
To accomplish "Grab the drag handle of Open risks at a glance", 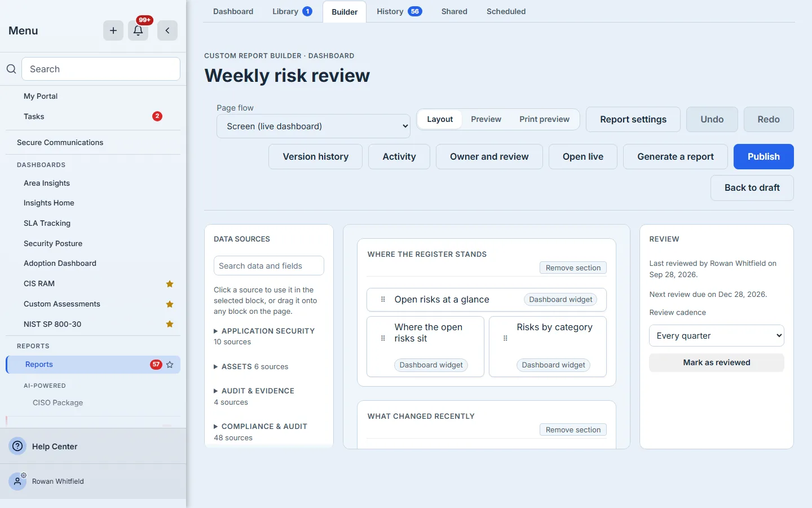I will (383, 300).
